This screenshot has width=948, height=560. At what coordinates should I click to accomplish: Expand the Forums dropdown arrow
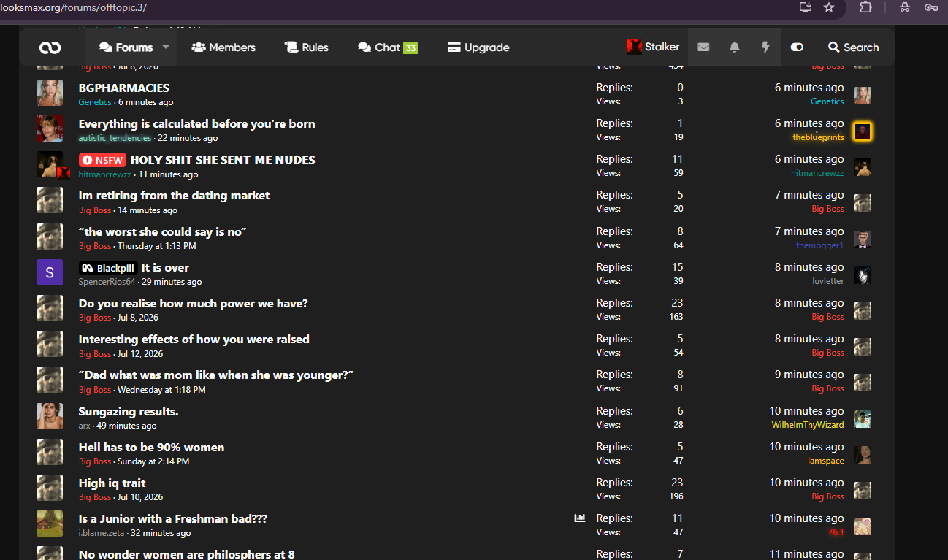coord(166,47)
